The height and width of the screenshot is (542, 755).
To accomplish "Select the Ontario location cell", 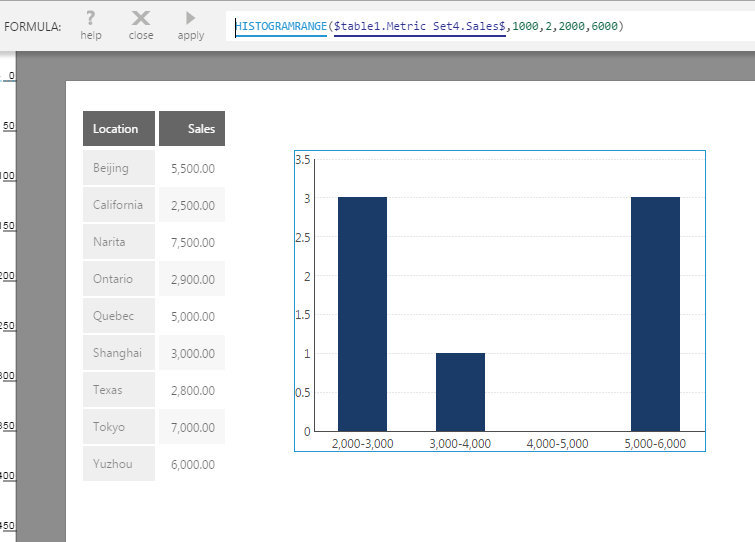I will tap(118, 279).
